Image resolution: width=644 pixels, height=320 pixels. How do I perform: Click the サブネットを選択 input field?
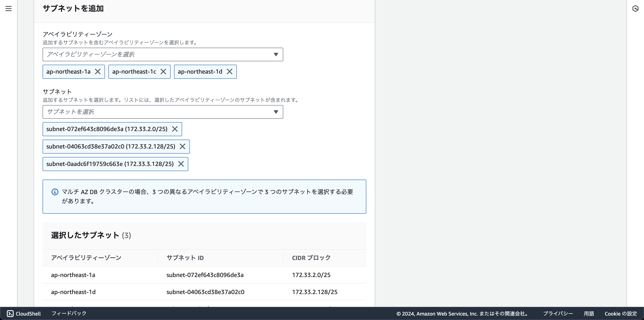150,112
